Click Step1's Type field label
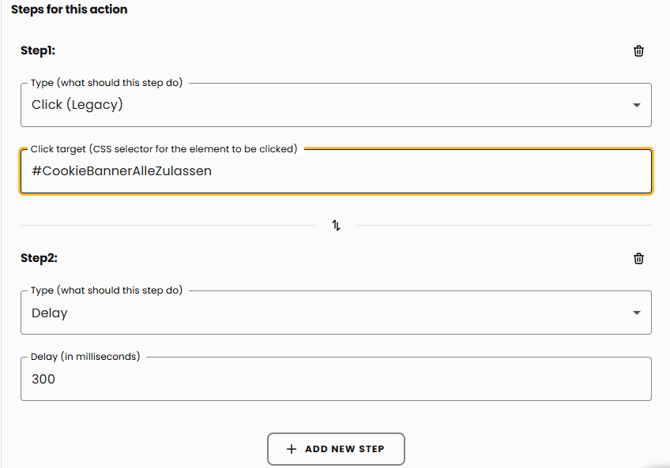Viewport: 670px width, 468px height. 106,82
